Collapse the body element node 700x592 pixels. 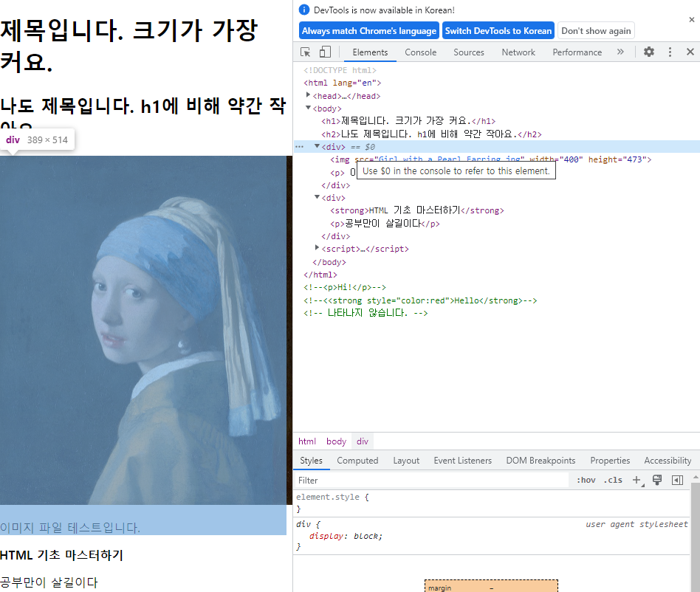[x=308, y=108]
